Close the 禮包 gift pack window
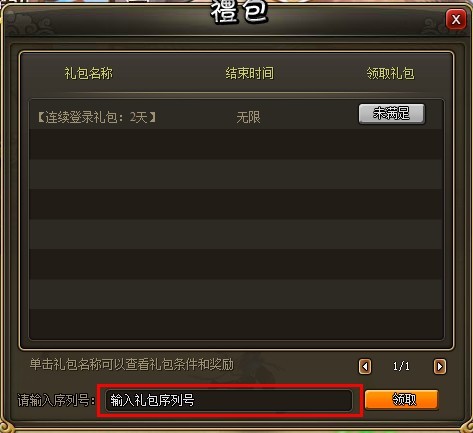 point(456,20)
